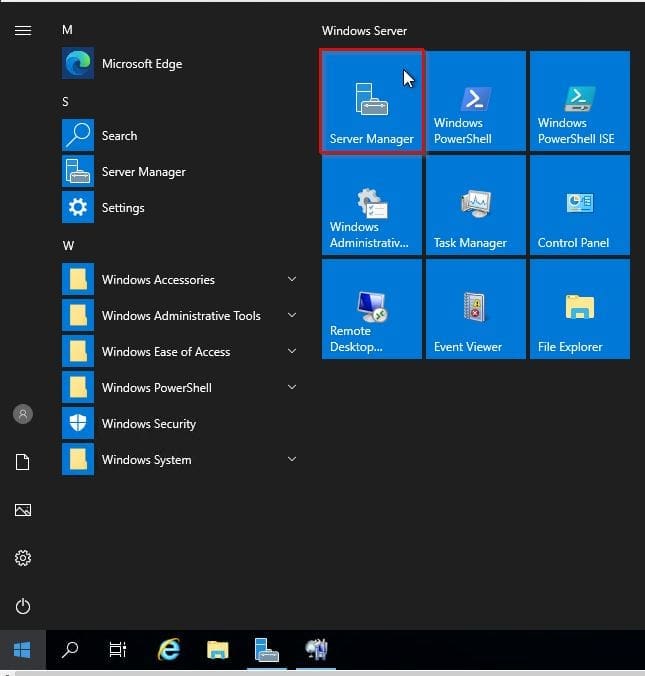Click the hamburger menu to expand the sidebar

(x=23, y=30)
